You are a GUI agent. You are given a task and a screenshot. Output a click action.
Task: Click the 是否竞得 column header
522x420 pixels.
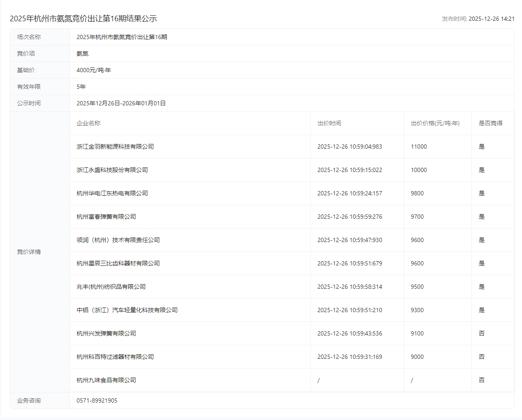(490, 123)
